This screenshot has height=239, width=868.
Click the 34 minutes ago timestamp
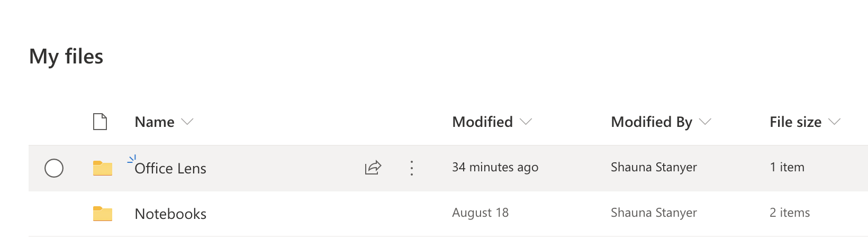point(495,167)
